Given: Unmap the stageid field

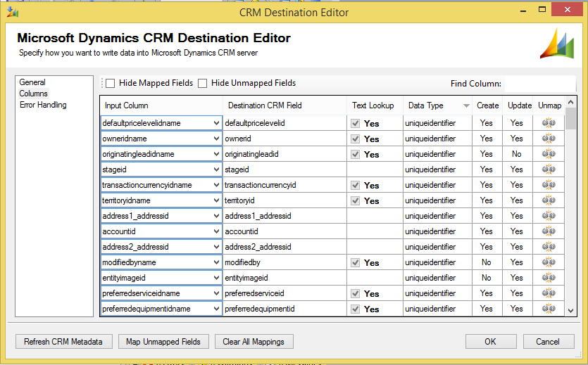Looking at the screenshot, I should (549, 169).
